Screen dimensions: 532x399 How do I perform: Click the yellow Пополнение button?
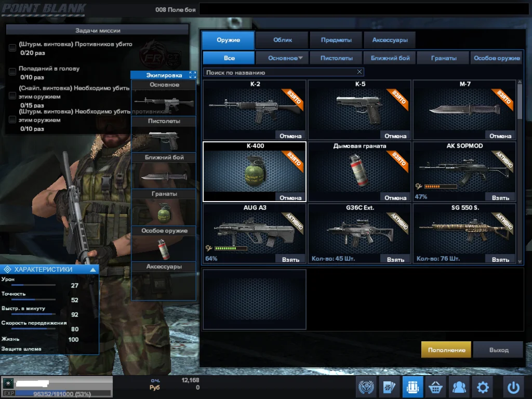click(446, 350)
